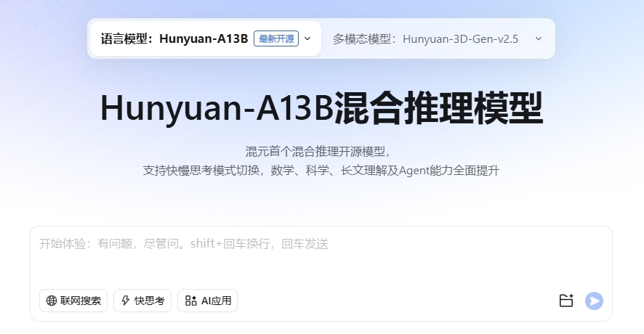The image size is (644, 334).
Task: Click the 最新开源 badge
Action: tap(276, 38)
